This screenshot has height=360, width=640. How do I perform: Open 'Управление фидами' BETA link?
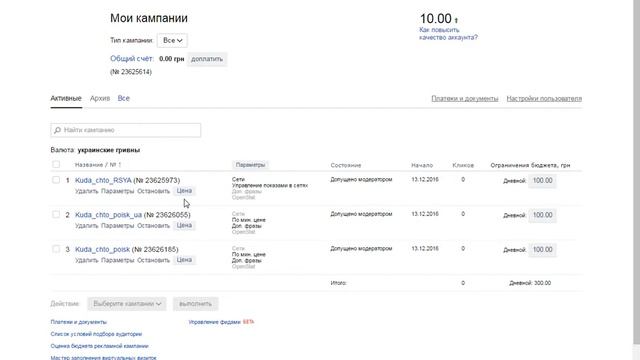point(221,322)
